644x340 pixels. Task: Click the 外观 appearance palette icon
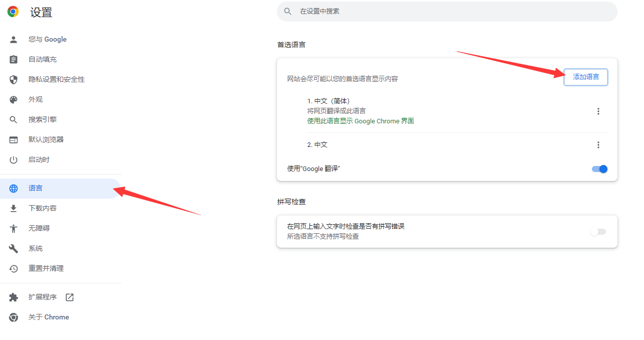13,99
